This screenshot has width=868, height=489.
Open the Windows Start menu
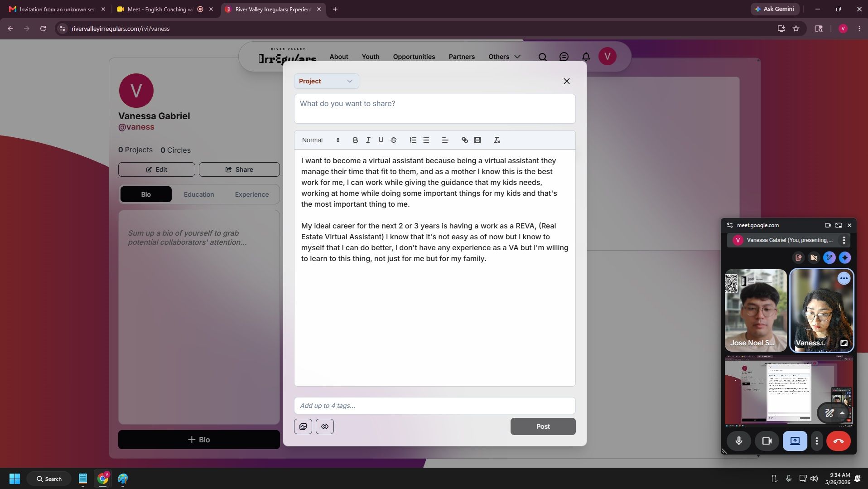[14, 479]
